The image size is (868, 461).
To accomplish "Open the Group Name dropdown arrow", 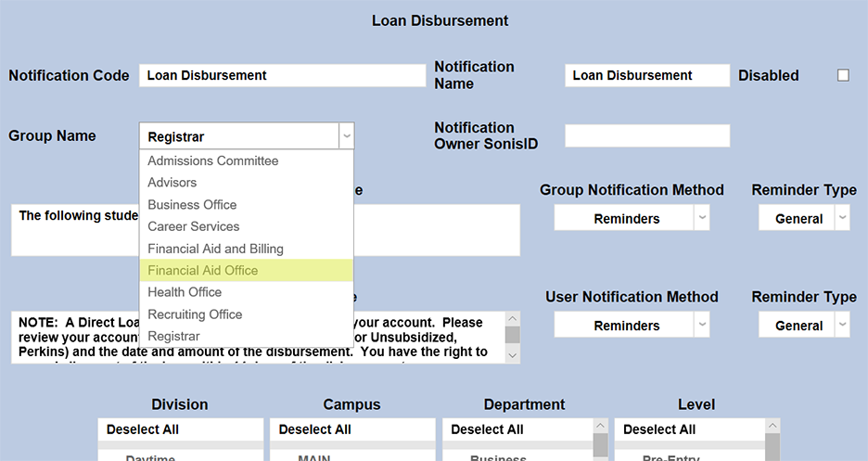I will [347, 136].
